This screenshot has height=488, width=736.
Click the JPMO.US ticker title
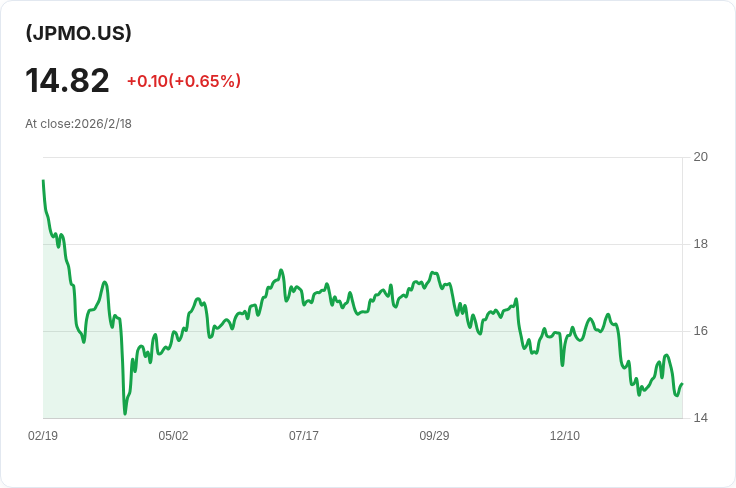pyautogui.click(x=78, y=33)
